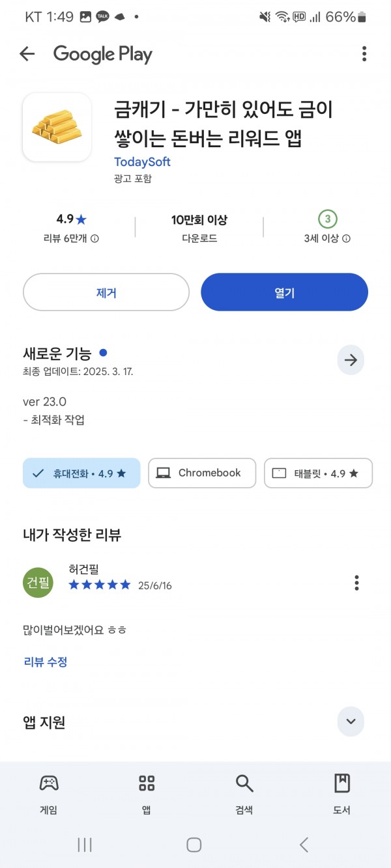Select the 휴대전화 4.9 rating chip
This screenshot has height=868, width=391.
81,473
